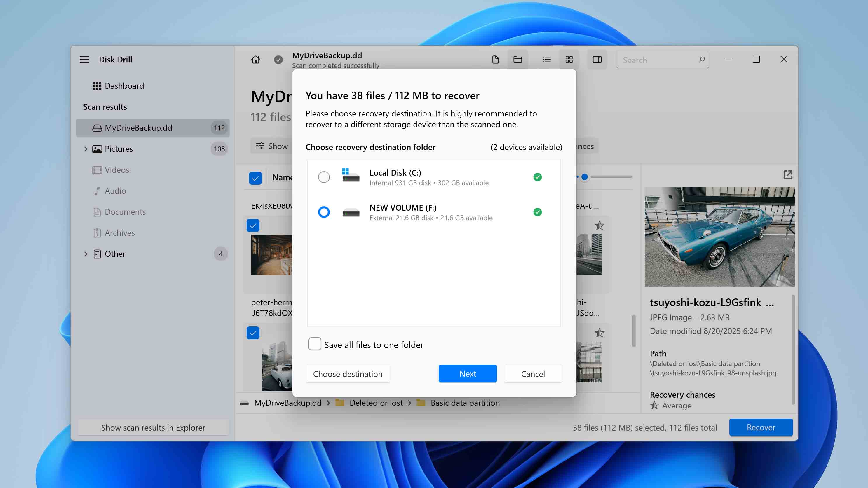868x488 pixels.
Task: Select NEW VOLUME (F:) as destination
Action: point(324,212)
